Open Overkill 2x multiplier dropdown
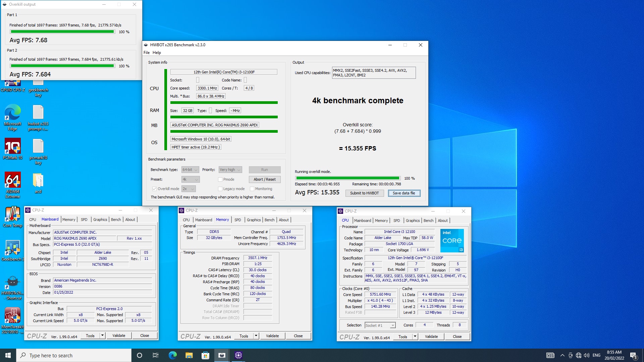This screenshot has height=362, width=644. (x=189, y=189)
